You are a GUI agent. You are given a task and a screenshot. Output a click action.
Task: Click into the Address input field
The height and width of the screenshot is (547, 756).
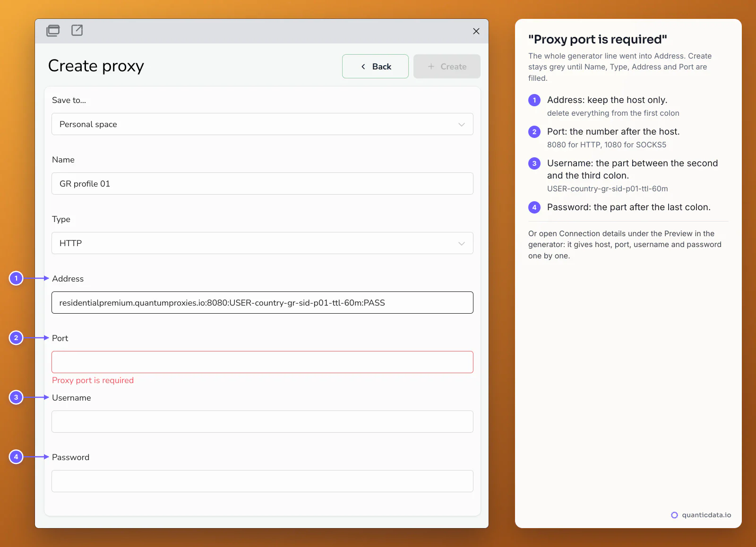coord(262,303)
